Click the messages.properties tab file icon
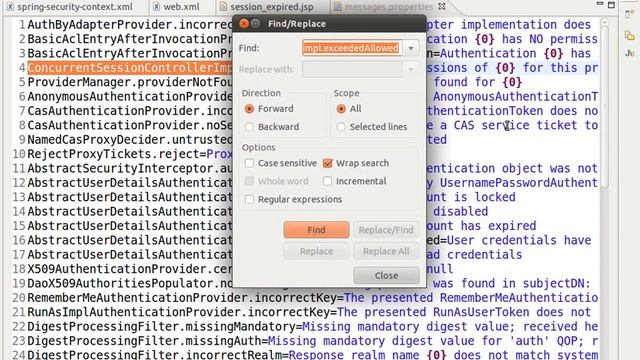640x360 pixels. tap(338, 7)
